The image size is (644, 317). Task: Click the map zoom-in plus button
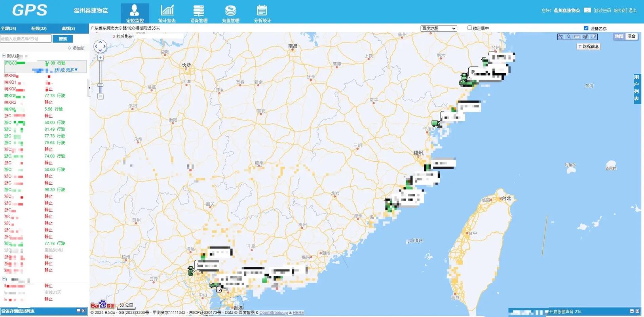(100, 58)
